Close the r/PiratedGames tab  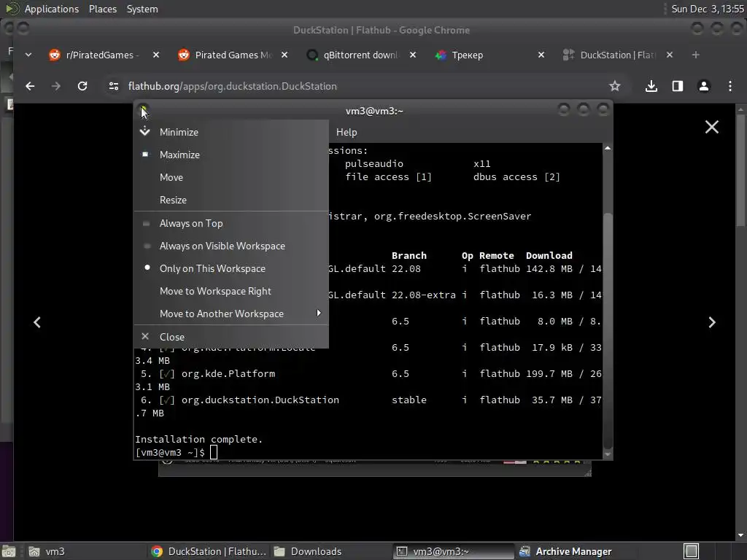pyautogui.click(x=156, y=55)
